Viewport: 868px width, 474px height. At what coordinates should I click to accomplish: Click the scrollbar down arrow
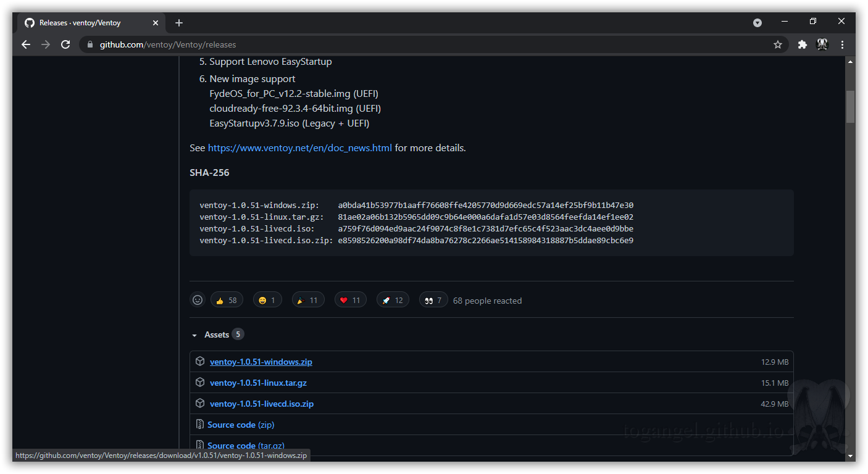coord(850,456)
